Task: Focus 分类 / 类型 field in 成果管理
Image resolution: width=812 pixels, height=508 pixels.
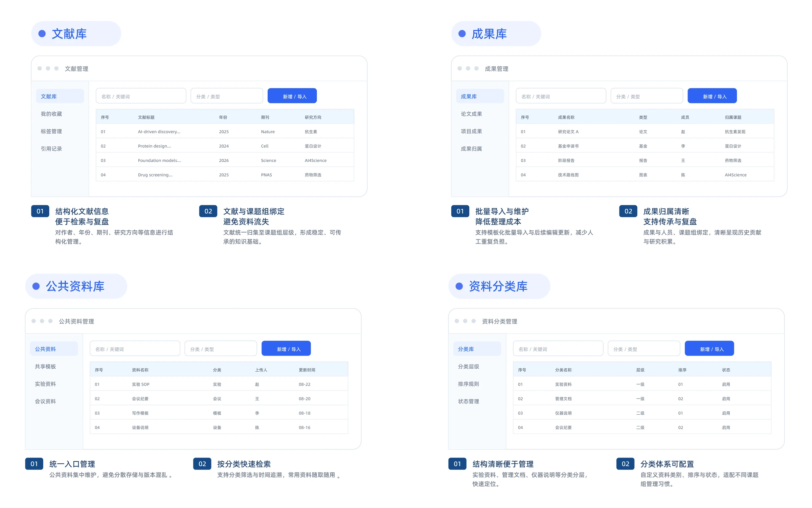Action: [x=647, y=96]
